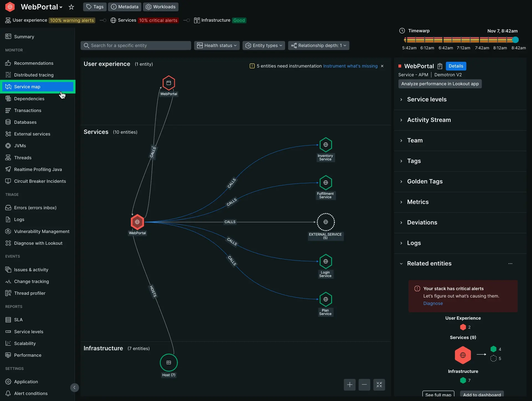This screenshot has height=401, width=532.
Task: Click the Instrument what's missing link
Action: [x=350, y=66]
